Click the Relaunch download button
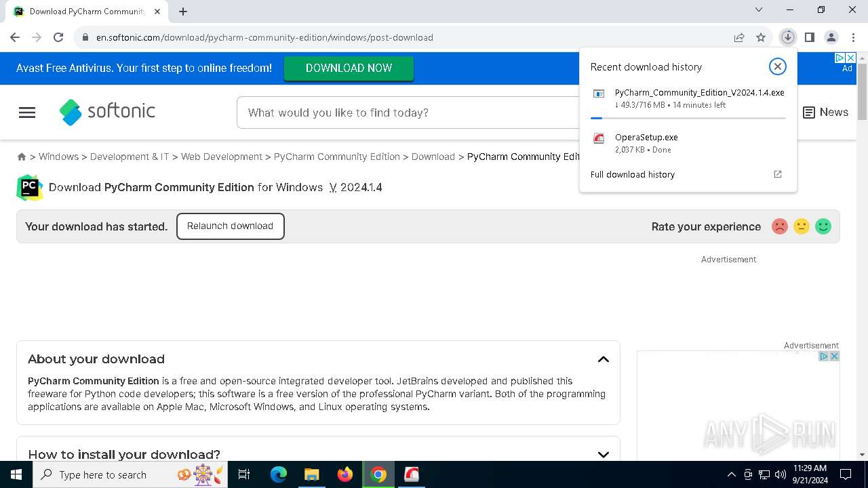The height and width of the screenshot is (488, 868). click(x=231, y=226)
